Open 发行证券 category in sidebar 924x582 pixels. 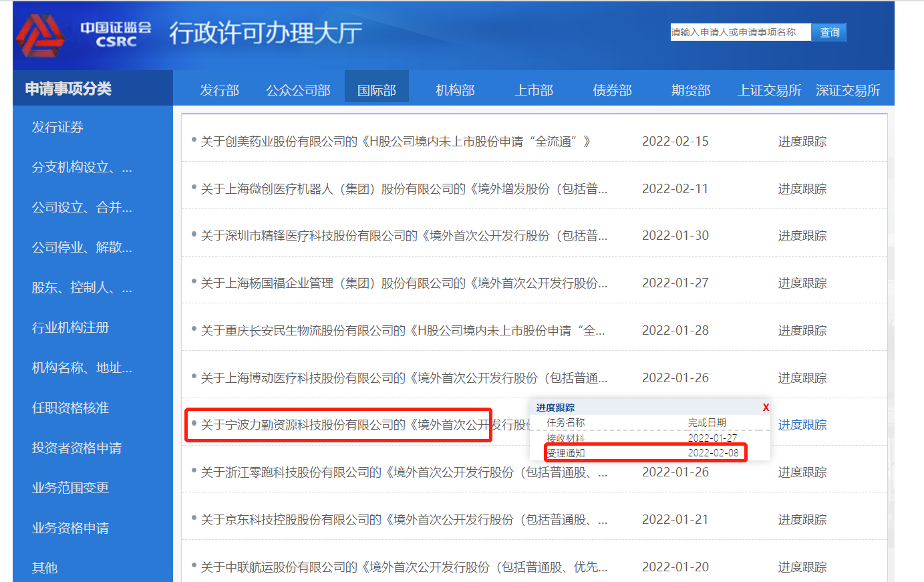point(57,127)
